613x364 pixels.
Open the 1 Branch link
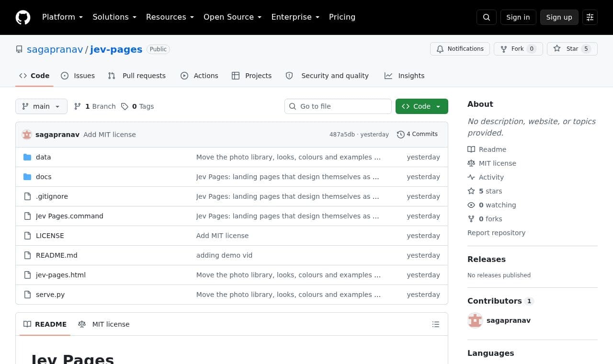95,106
